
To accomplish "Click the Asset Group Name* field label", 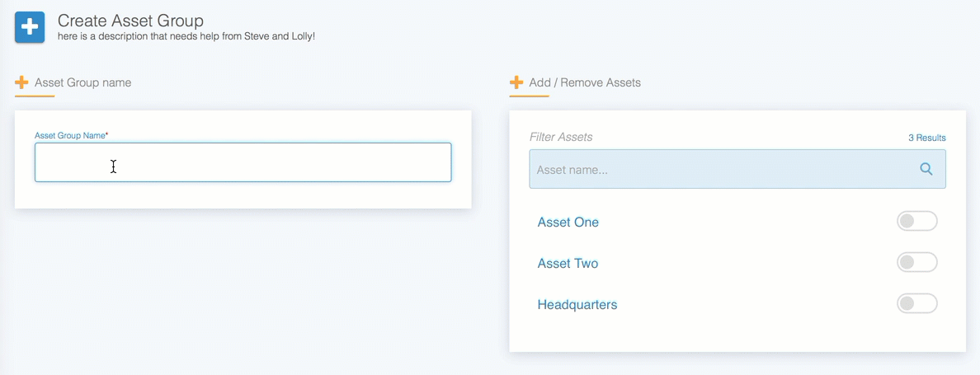I will (x=71, y=135).
